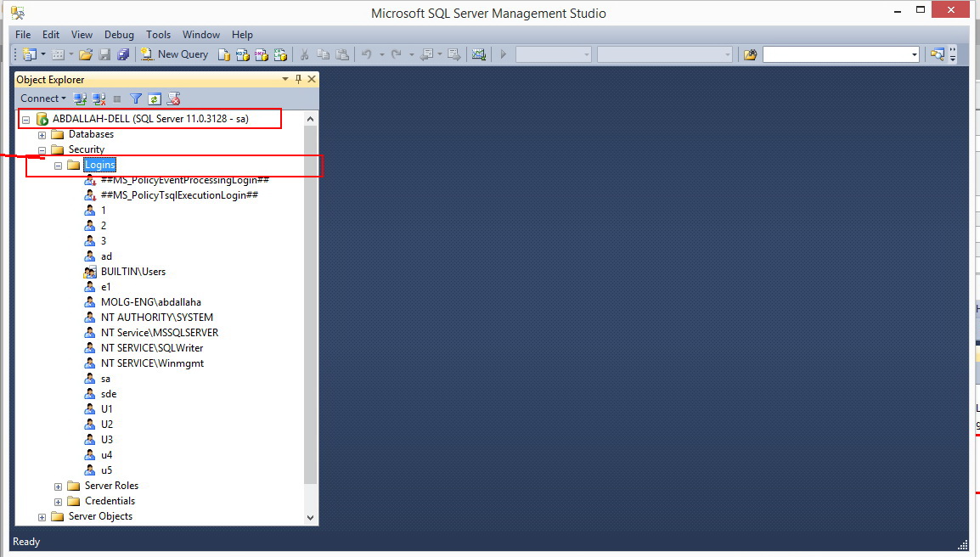Collapse the ABDALLAH-DELL server node
The width and height of the screenshot is (980, 557).
(x=25, y=120)
